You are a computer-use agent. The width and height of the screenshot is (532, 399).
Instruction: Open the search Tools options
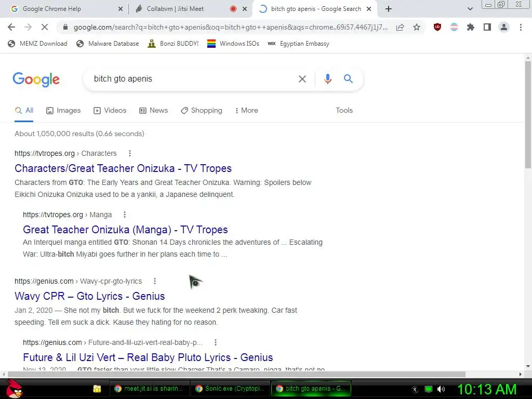[x=344, y=111]
